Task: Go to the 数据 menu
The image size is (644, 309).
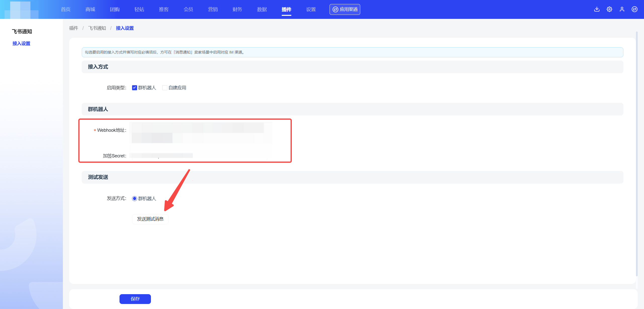Action: tap(262, 9)
